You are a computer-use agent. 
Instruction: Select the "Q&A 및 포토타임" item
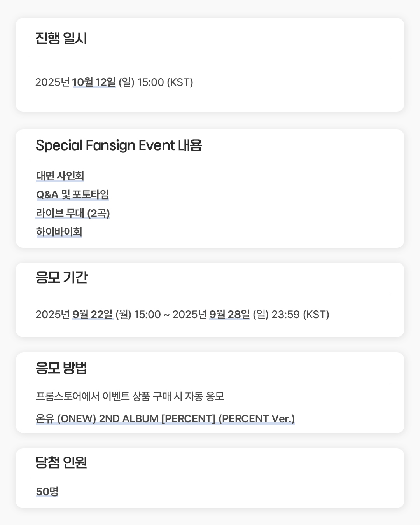[73, 194]
